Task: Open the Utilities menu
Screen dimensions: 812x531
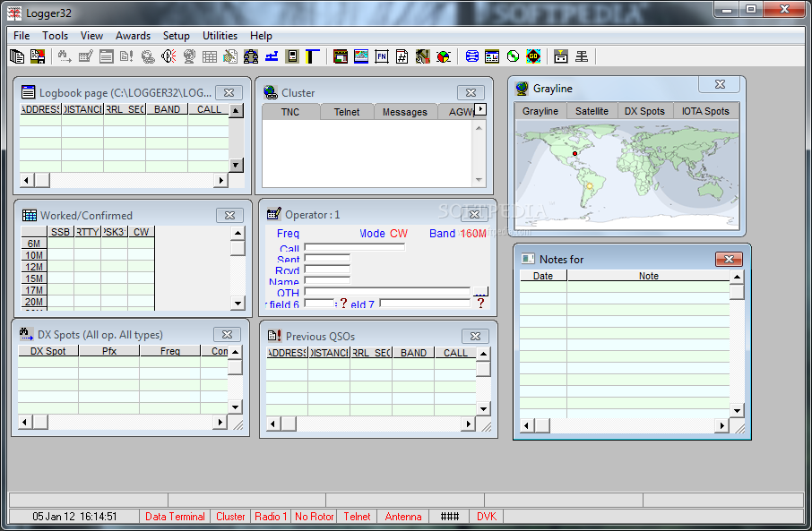Action: (x=220, y=36)
